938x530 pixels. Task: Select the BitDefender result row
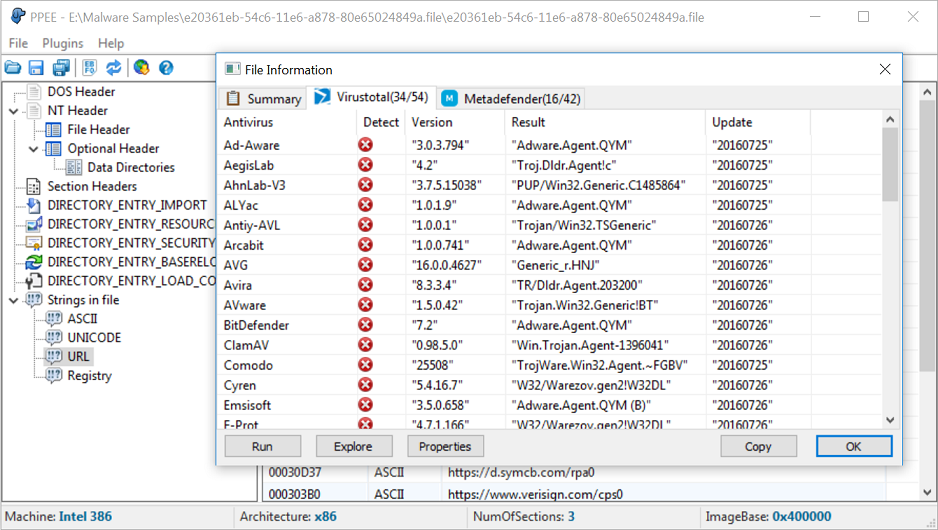click(550, 325)
